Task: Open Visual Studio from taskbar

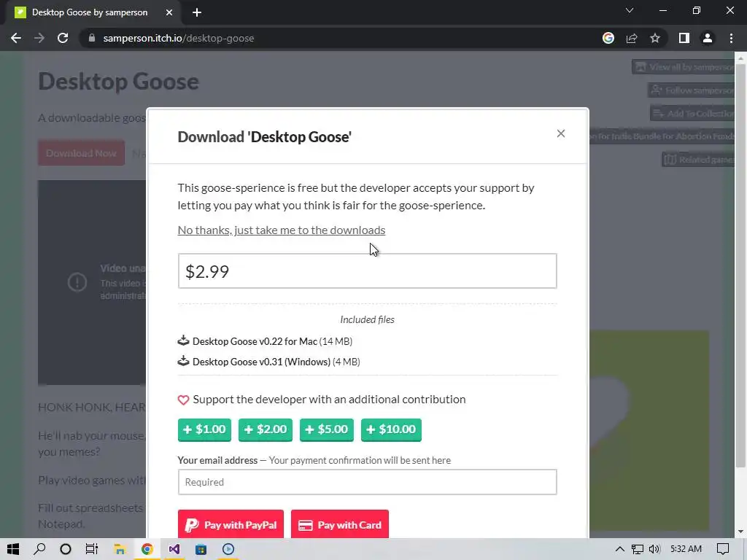Action: click(174, 549)
